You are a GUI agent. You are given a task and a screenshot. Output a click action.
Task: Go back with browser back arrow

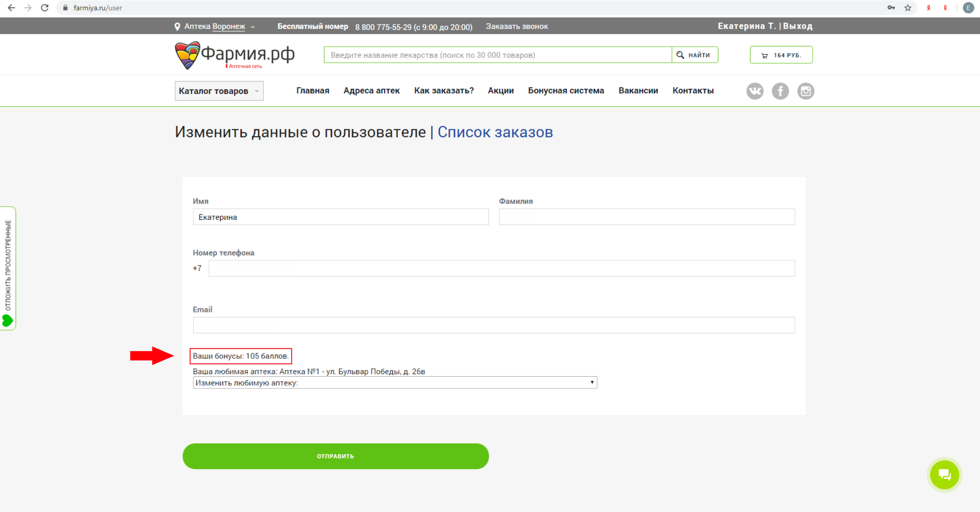11,7
